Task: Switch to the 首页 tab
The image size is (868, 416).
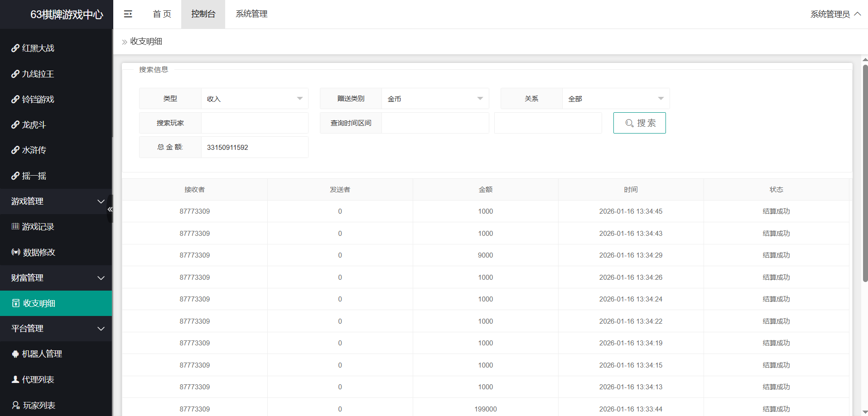Action: click(162, 14)
